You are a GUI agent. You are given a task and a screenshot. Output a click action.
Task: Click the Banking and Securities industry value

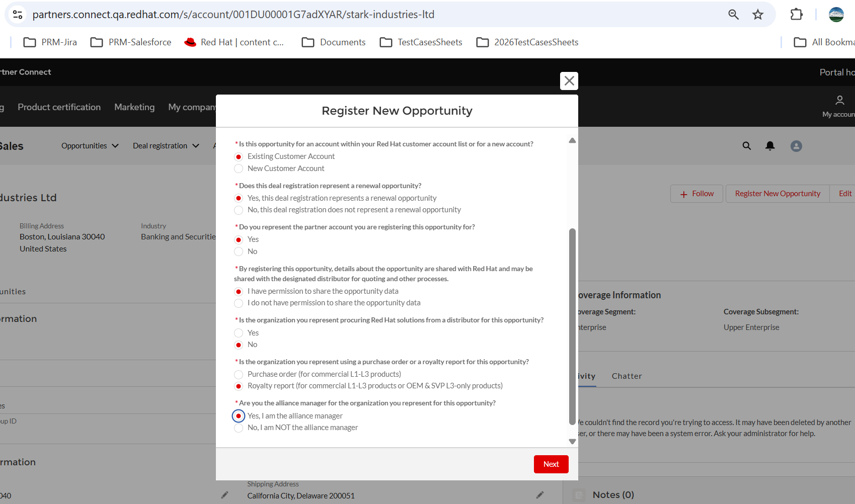(x=178, y=237)
